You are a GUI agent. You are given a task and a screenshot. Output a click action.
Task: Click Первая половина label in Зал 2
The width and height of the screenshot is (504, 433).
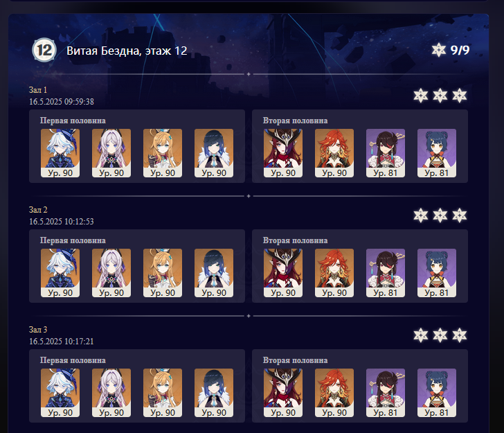73,240
